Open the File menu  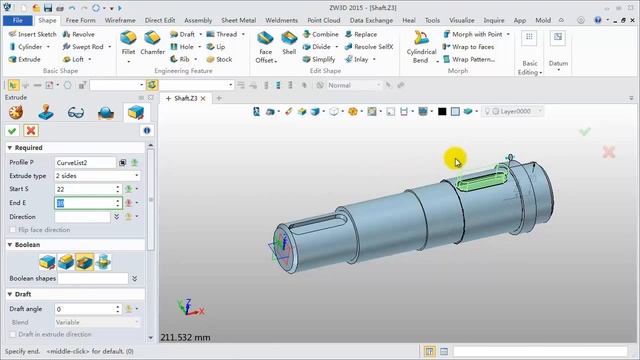[x=18, y=20]
